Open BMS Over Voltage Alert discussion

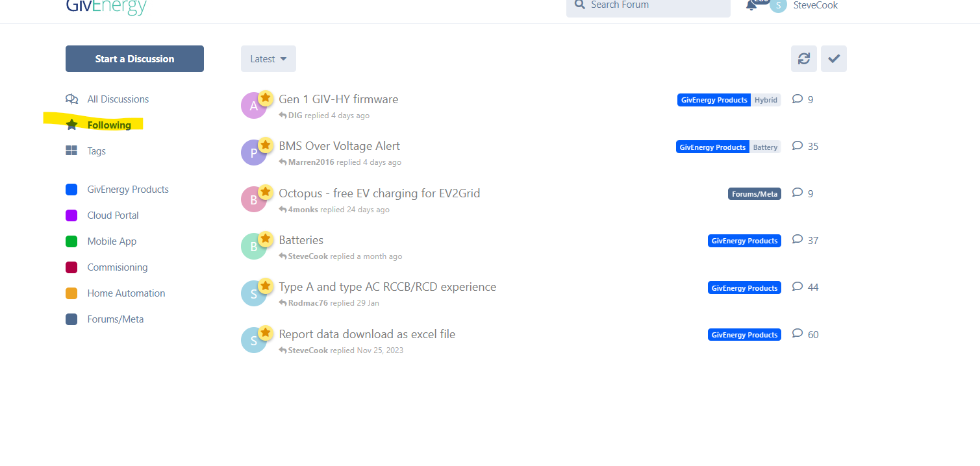(340, 146)
